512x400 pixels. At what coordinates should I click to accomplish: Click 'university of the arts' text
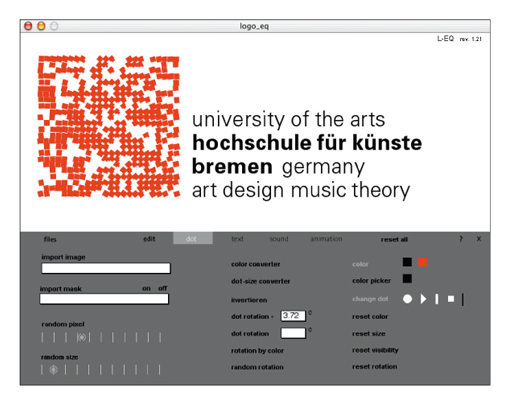(x=288, y=120)
